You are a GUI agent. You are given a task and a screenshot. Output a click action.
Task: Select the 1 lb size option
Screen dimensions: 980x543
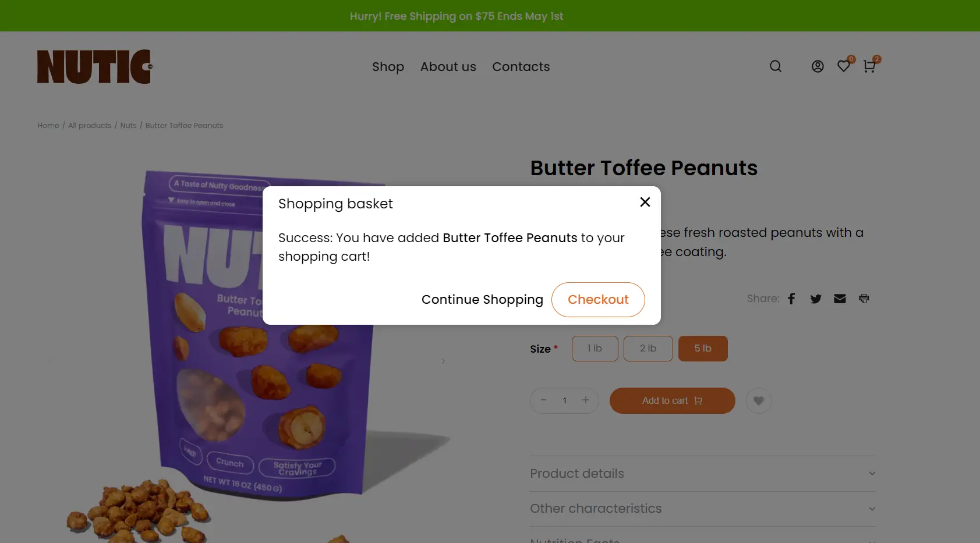point(595,349)
